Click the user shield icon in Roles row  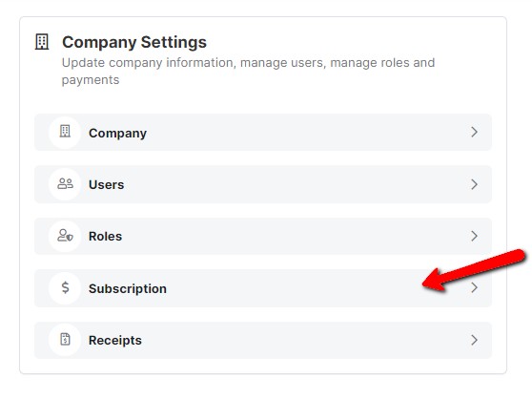(65, 236)
